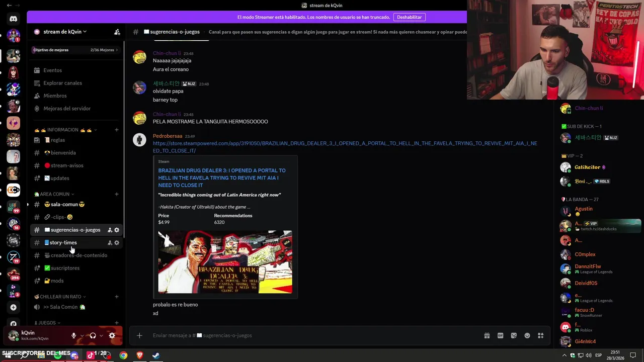
Task: Add channel to INFORMACION category
Action: coord(117,130)
